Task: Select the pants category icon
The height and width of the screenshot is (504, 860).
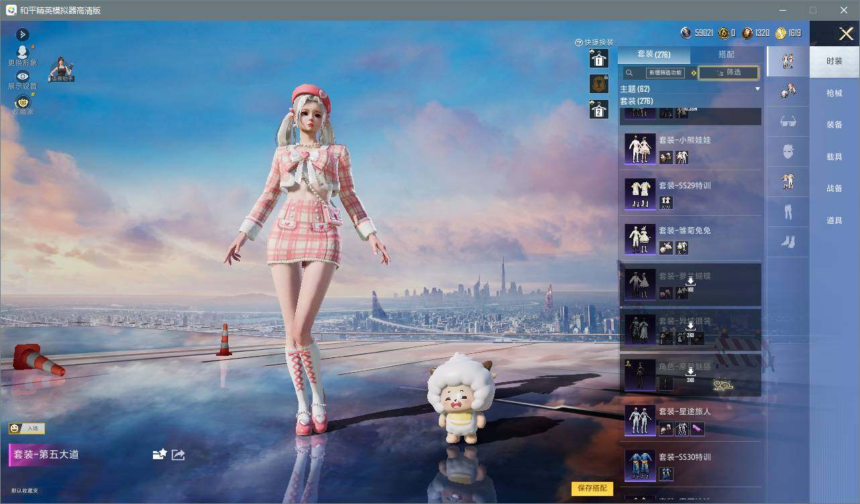Action: pyautogui.click(x=788, y=212)
